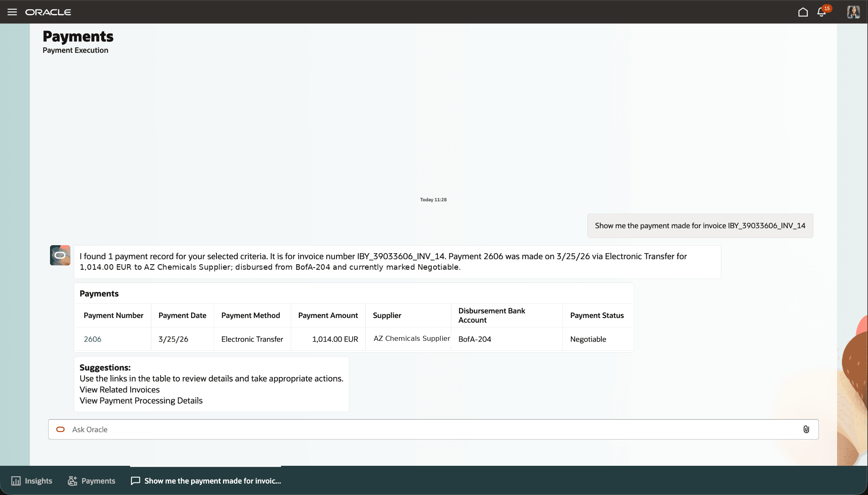
Task: Click View Payment Processing Details suggestion
Action: point(141,401)
